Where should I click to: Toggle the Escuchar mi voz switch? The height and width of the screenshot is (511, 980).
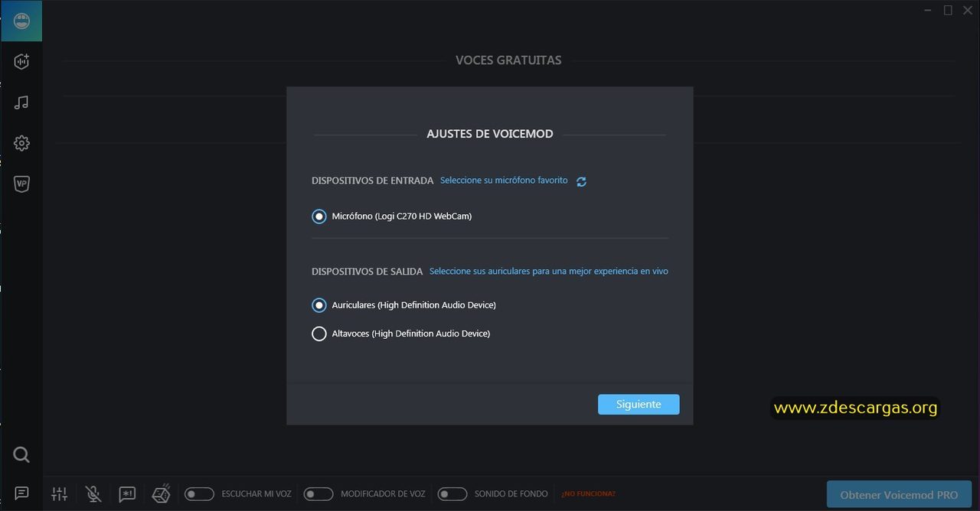[199, 494]
